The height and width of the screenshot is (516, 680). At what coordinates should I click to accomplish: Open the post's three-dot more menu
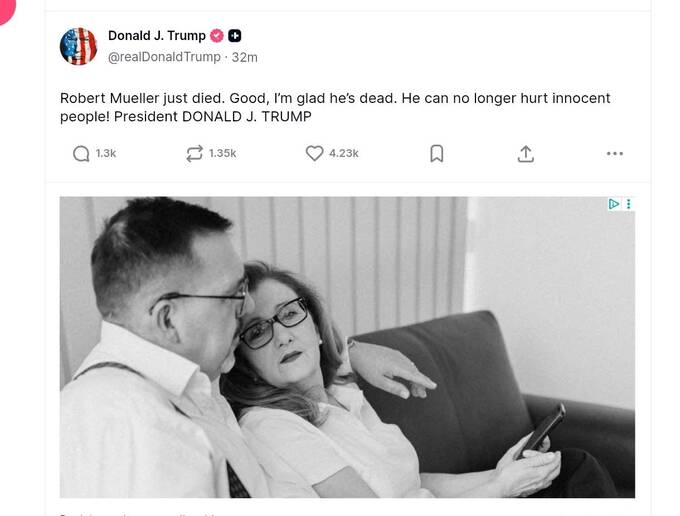(x=614, y=153)
